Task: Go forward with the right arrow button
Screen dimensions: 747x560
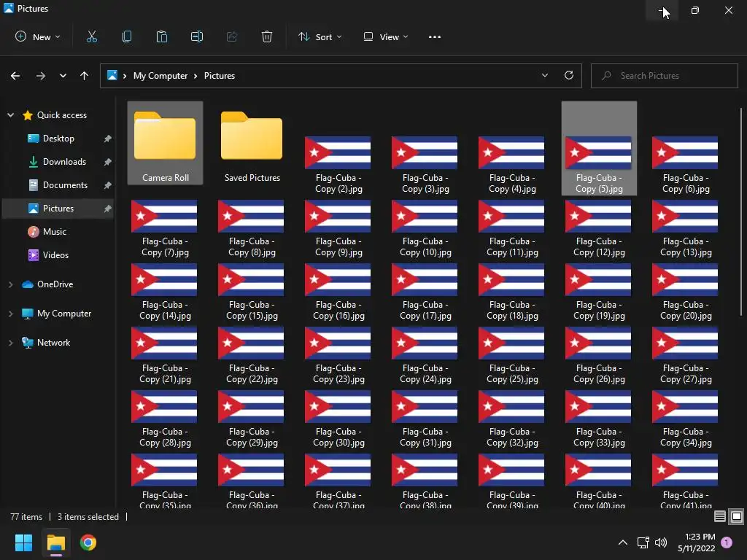Action: pos(41,76)
